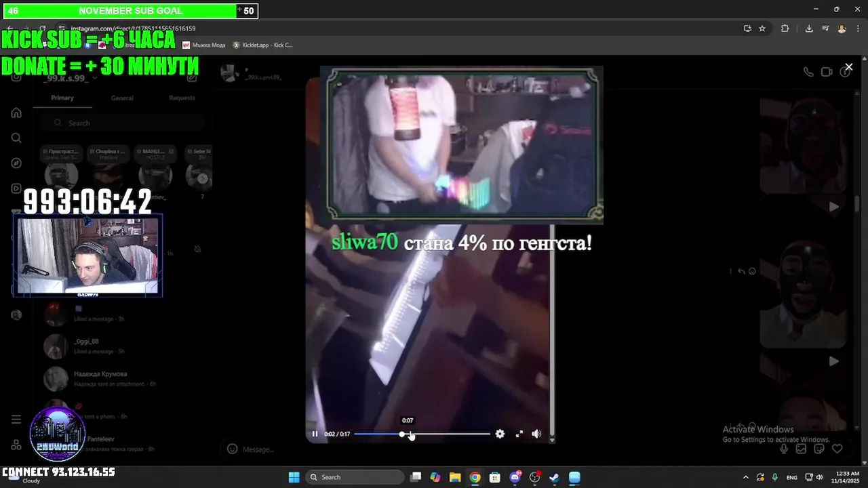The width and height of the screenshot is (868, 488).
Task: Bookmark this page with the star icon
Action: [x=762, y=28]
